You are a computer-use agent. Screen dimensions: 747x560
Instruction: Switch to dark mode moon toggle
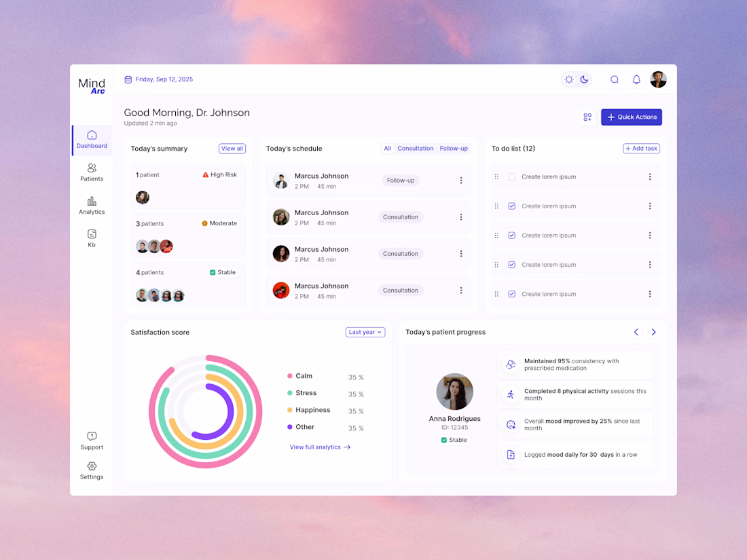pos(585,79)
